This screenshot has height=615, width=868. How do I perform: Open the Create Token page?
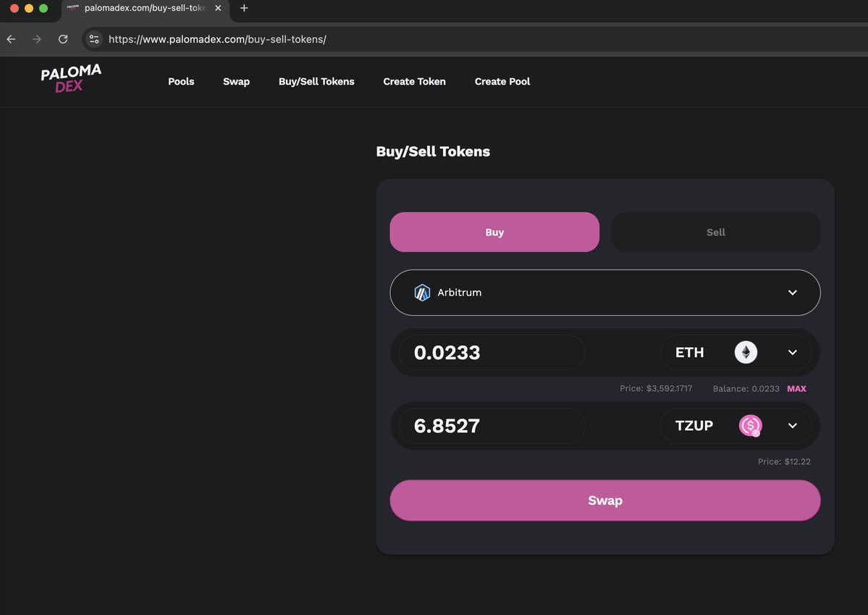click(414, 81)
